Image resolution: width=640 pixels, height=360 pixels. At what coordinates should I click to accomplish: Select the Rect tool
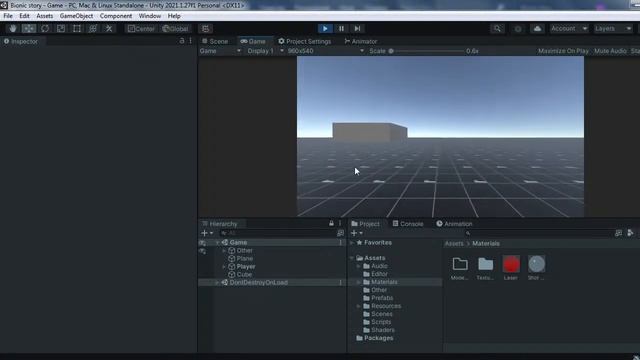pos(77,29)
